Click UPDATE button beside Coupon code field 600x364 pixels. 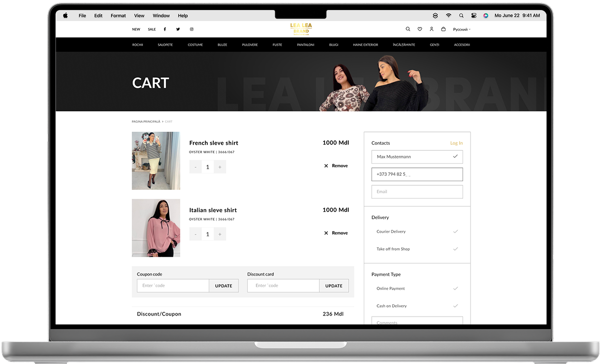pyautogui.click(x=223, y=286)
